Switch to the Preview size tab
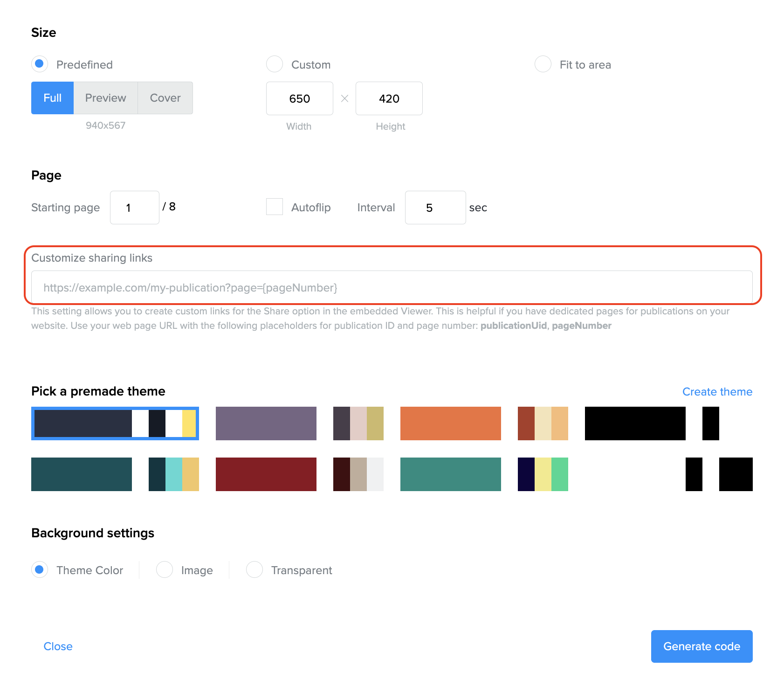Viewport: 784px width, 694px height. point(105,98)
